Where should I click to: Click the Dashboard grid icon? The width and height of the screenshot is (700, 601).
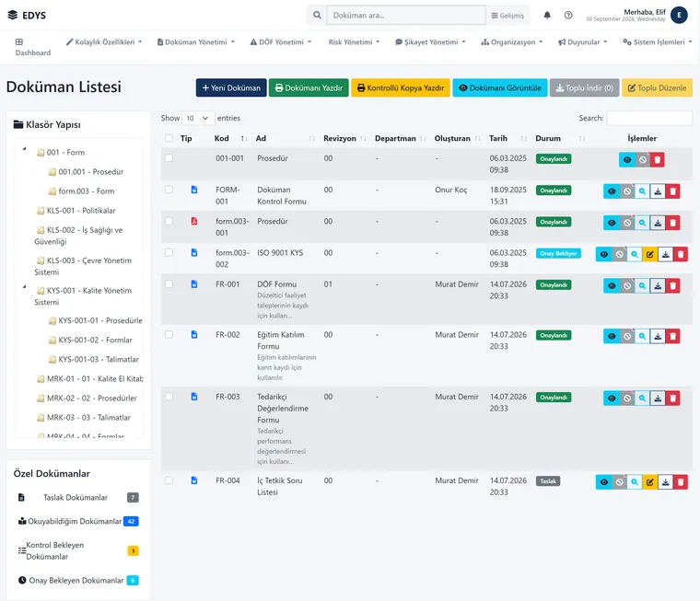click(x=18, y=42)
